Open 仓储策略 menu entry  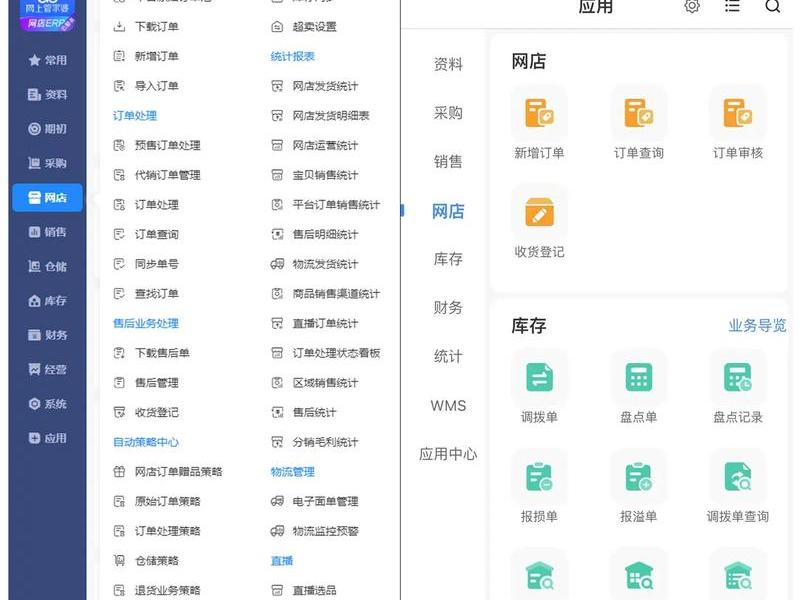pos(146,560)
